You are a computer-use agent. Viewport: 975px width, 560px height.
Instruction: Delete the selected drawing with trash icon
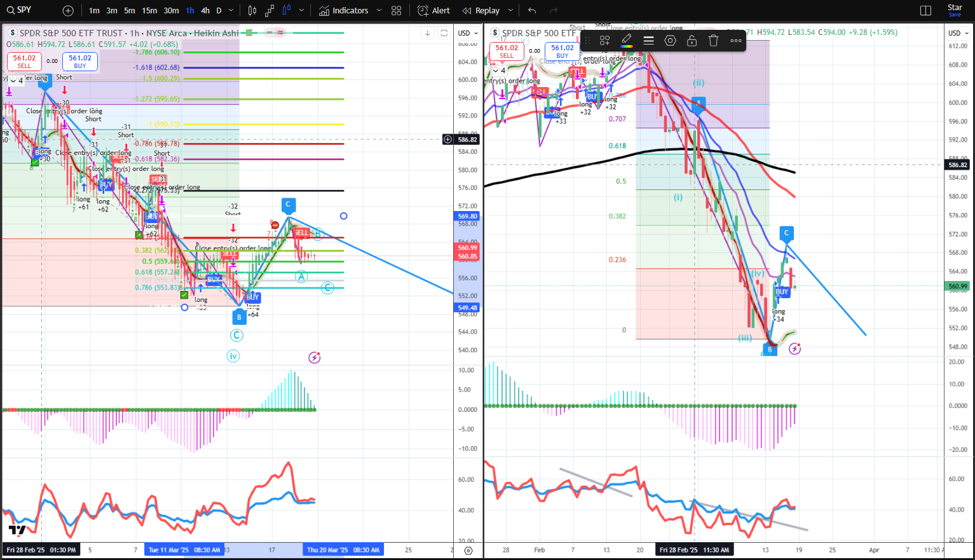(713, 41)
